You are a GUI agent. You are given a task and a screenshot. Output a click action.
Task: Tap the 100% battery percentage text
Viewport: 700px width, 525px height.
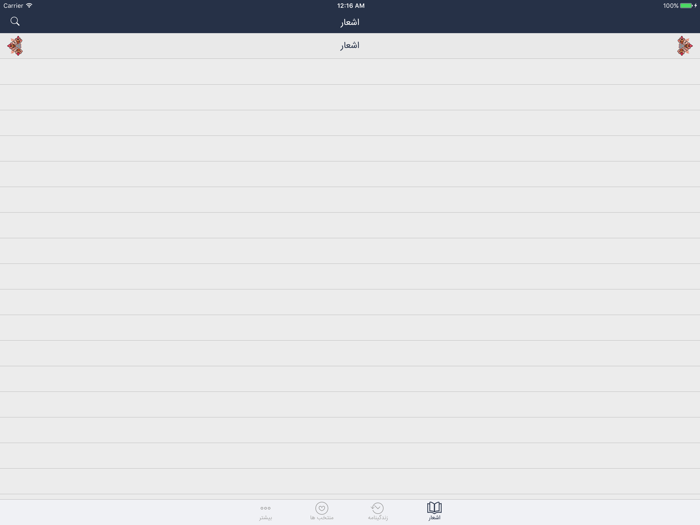(x=671, y=6)
